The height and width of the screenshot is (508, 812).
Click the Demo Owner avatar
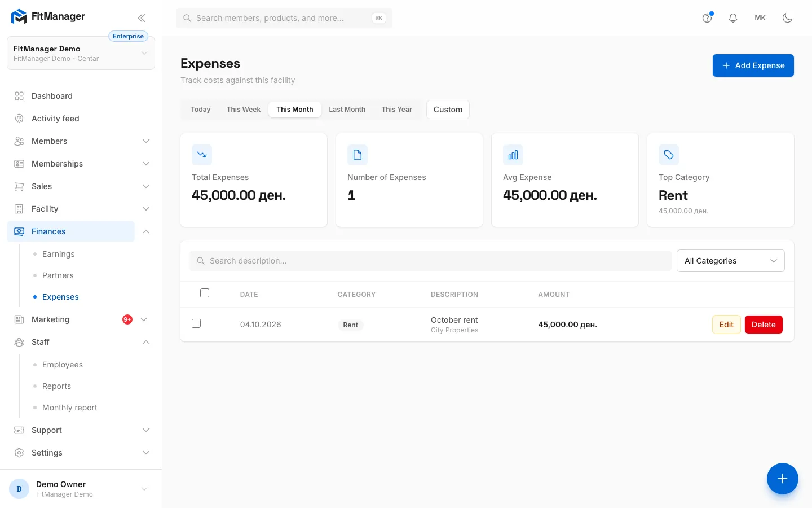click(x=19, y=489)
